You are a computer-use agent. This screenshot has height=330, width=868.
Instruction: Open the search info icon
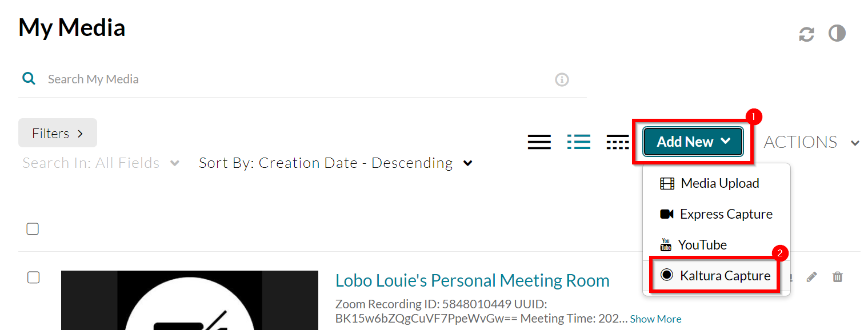pyautogui.click(x=562, y=79)
